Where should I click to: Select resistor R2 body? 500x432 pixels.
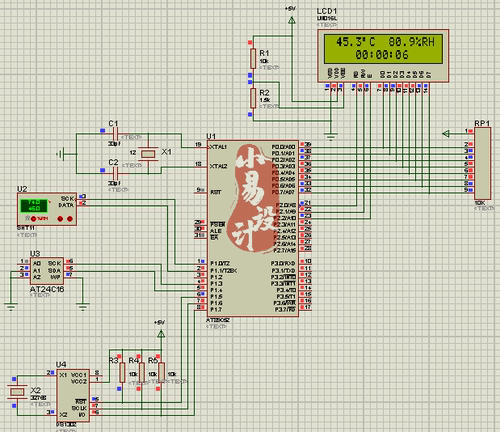tap(253, 98)
